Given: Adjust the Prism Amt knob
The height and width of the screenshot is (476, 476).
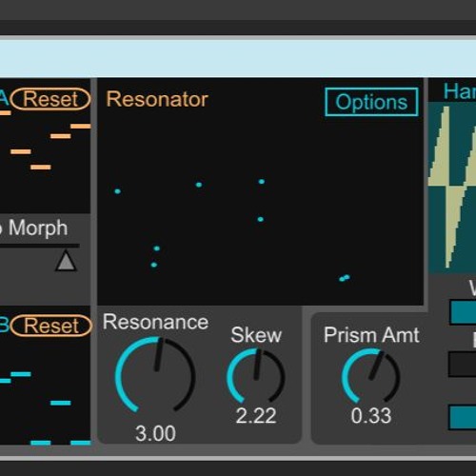Looking at the screenshot, I should pyautogui.click(x=370, y=376).
